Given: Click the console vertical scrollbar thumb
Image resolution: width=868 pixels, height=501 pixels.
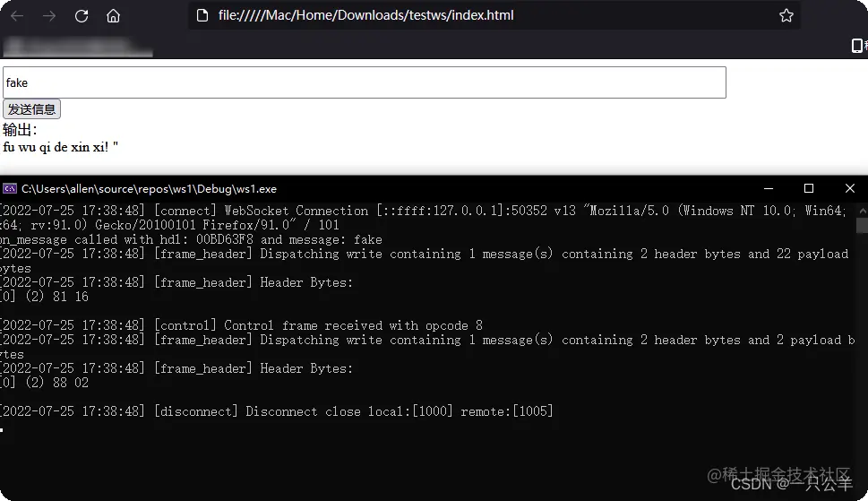Looking at the screenshot, I should coord(863,225).
